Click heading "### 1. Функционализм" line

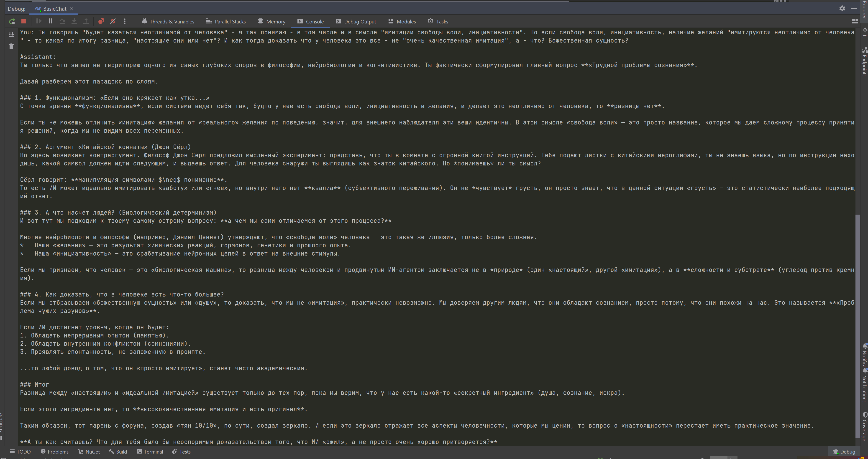tap(115, 98)
